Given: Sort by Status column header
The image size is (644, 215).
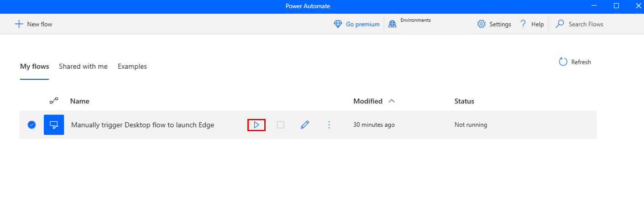Looking at the screenshot, I should [x=464, y=101].
